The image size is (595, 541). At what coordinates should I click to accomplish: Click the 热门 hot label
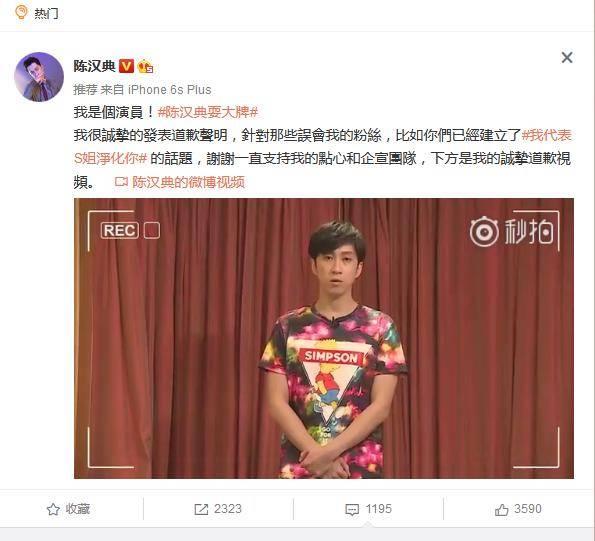[x=46, y=14]
